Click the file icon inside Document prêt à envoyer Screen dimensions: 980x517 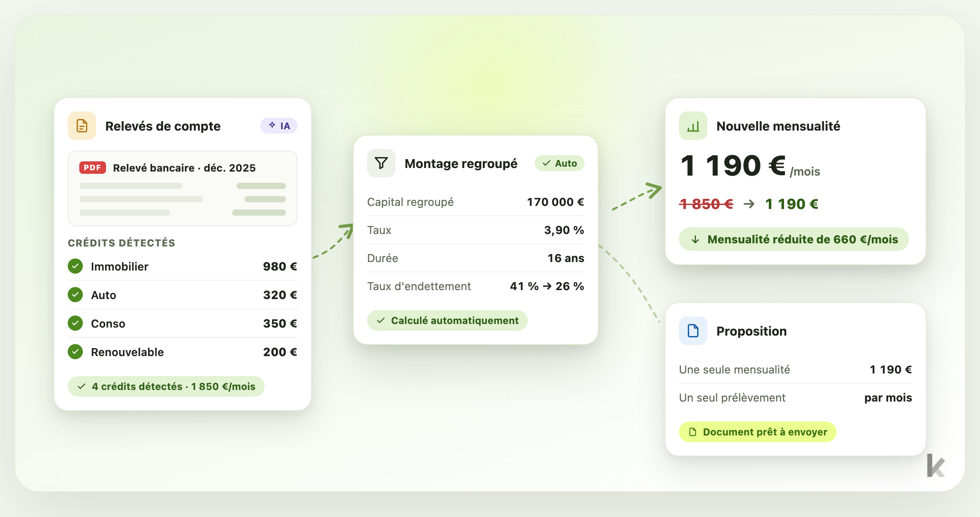pos(693,432)
